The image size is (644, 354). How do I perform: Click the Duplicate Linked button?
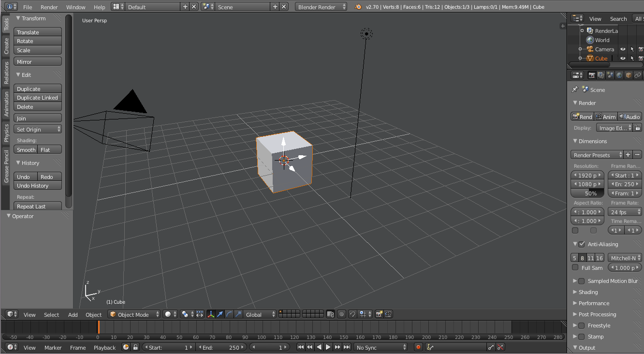(x=38, y=98)
